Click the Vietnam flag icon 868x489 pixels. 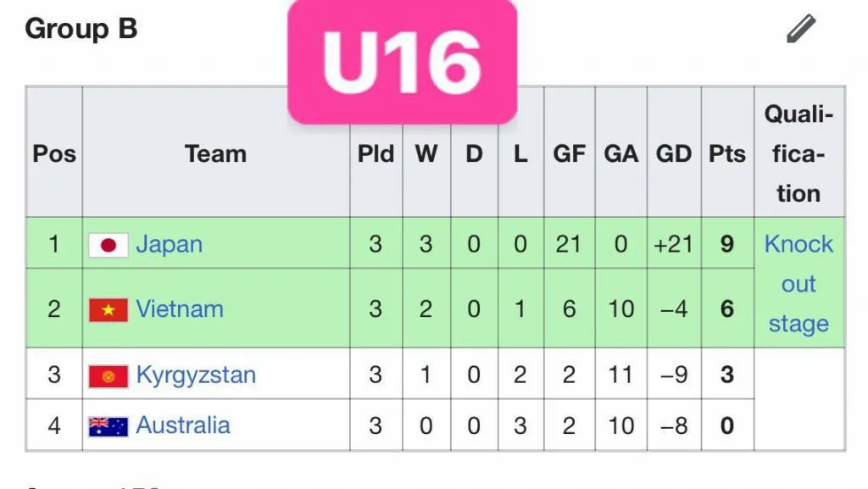[x=107, y=309]
